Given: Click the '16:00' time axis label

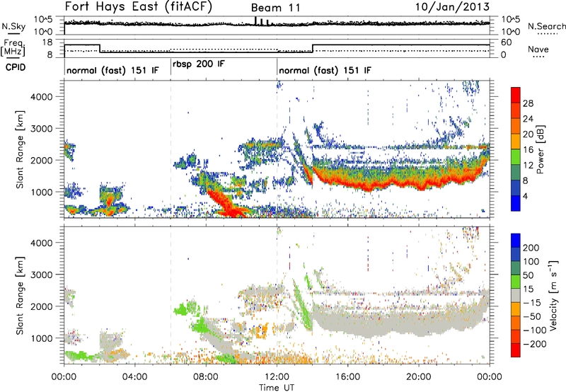Looking at the screenshot, I should pyautogui.click(x=347, y=377).
